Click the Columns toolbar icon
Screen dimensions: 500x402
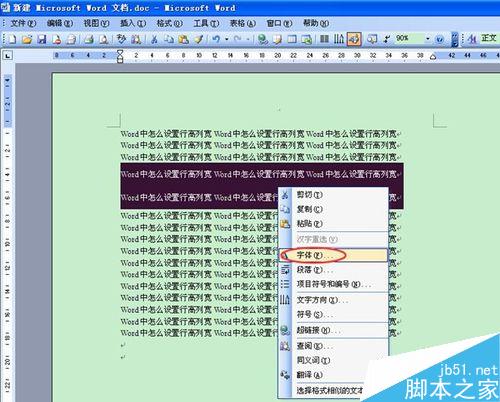point(324,39)
